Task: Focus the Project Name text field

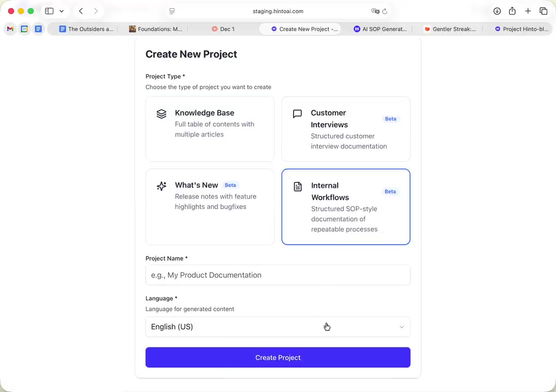Action: [x=278, y=275]
